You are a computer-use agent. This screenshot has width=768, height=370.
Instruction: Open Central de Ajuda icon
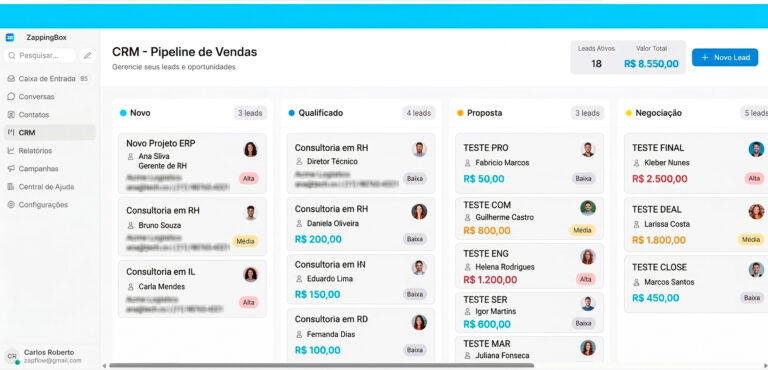tap(11, 187)
